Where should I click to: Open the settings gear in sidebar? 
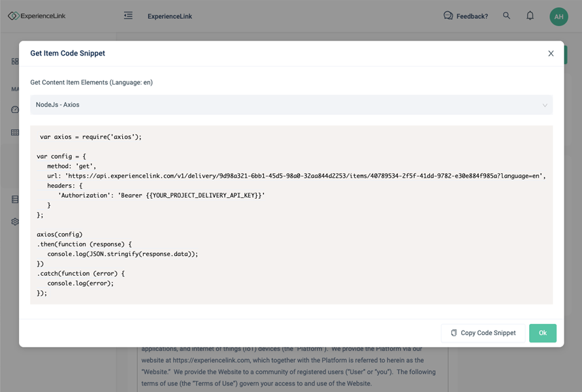[x=15, y=221]
